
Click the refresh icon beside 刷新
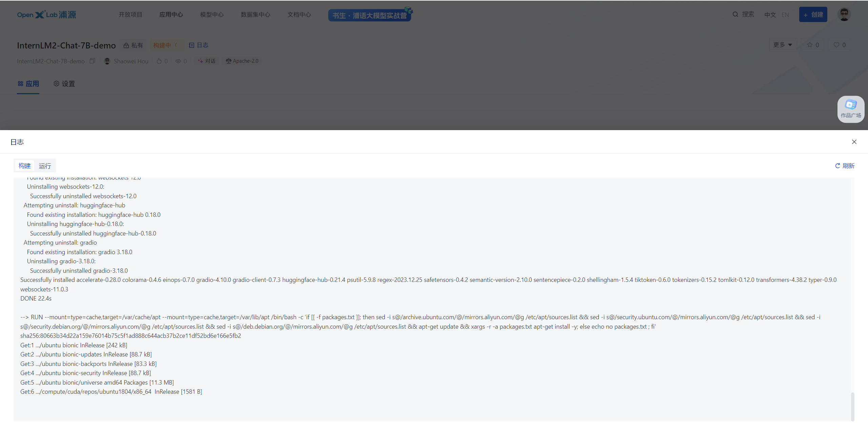837,166
